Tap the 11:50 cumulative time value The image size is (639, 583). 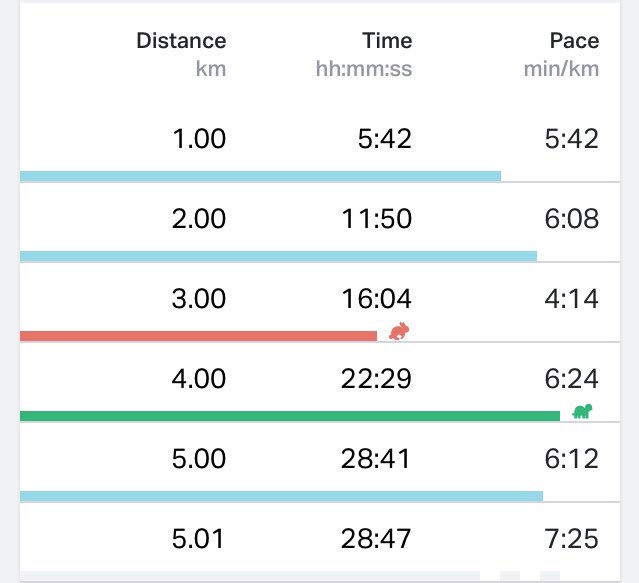click(377, 219)
